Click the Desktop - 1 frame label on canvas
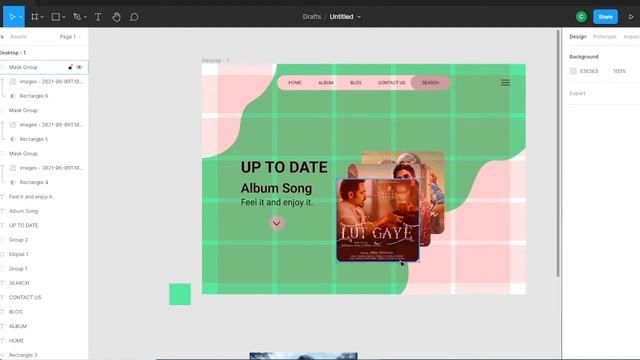 click(216, 60)
